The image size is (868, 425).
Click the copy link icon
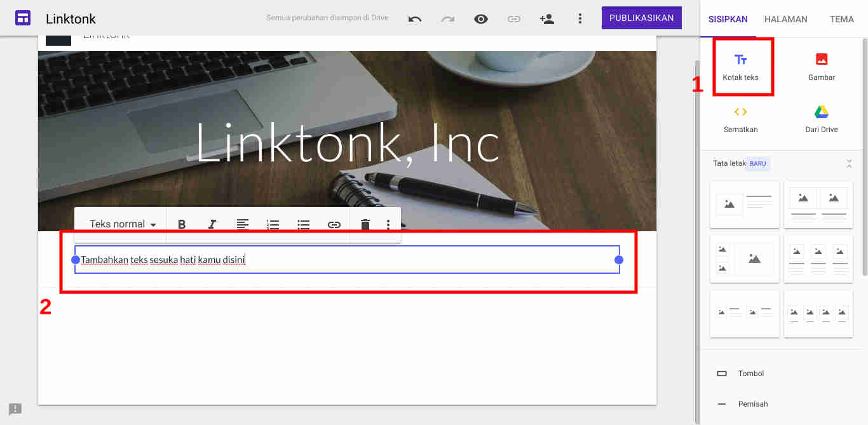tap(514, 18)
